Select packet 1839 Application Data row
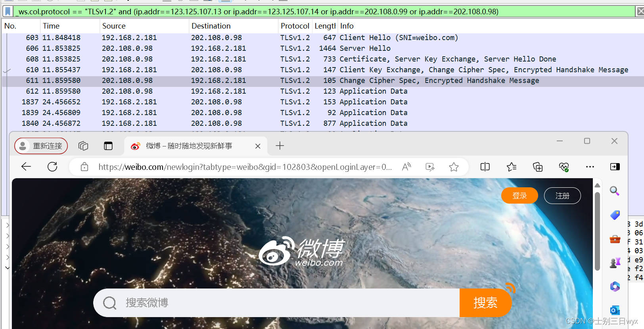The height and width of the screenshot is (329, 644). 323,113
